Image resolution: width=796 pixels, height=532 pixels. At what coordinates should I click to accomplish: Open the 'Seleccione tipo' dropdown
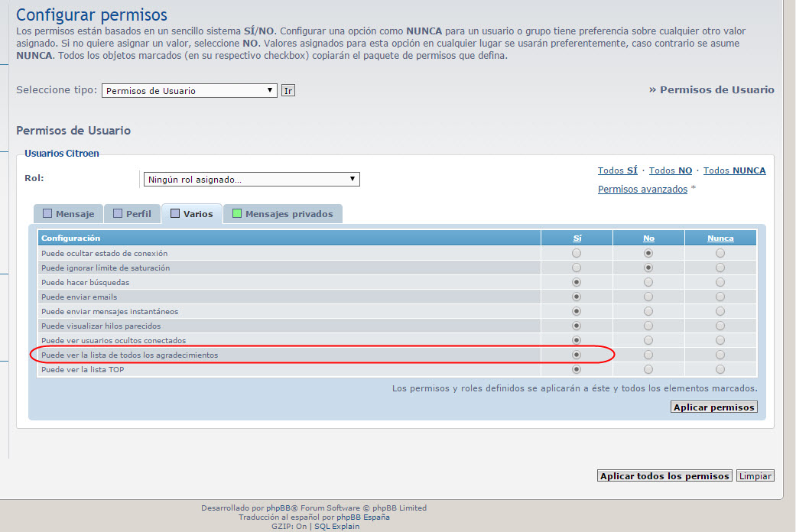click(189, 90)
